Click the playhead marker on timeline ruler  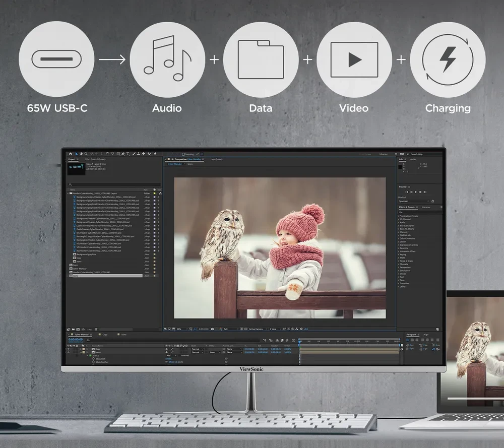click(x=299, y=341)
